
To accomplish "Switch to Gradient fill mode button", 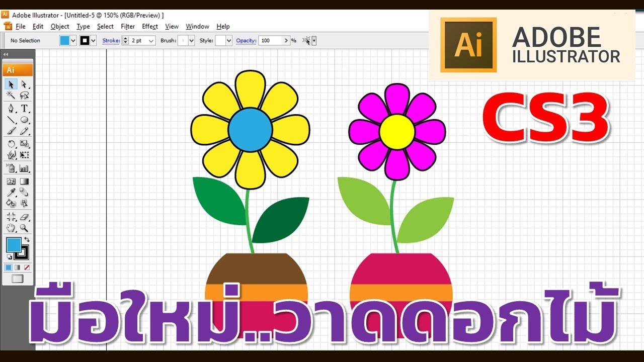I will tap(18, 267).
